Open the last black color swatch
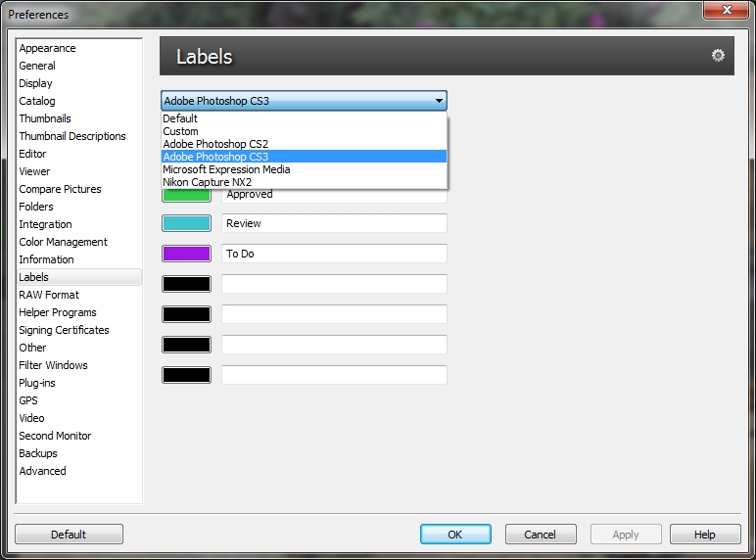This screenshot has width=756, height=560. 187,375
